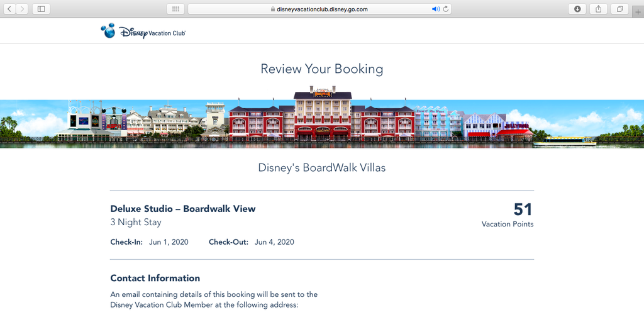
Task: Click the Check-In date "Jun 1, 2020"
Action: (169, 242)
